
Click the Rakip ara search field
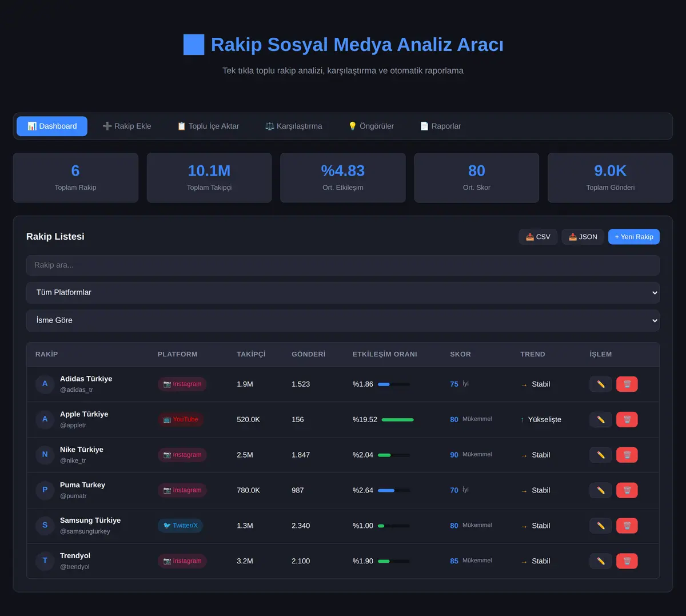pos(343,265)
